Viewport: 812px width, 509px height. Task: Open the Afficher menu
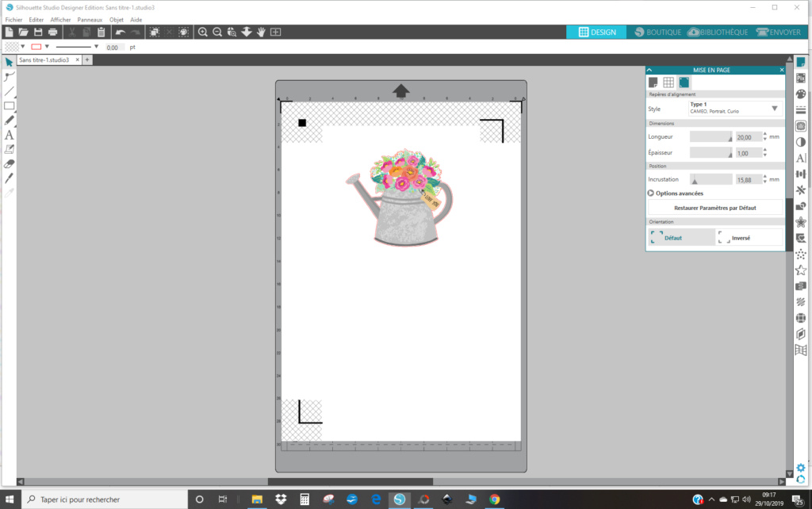(x=60, y=20)
